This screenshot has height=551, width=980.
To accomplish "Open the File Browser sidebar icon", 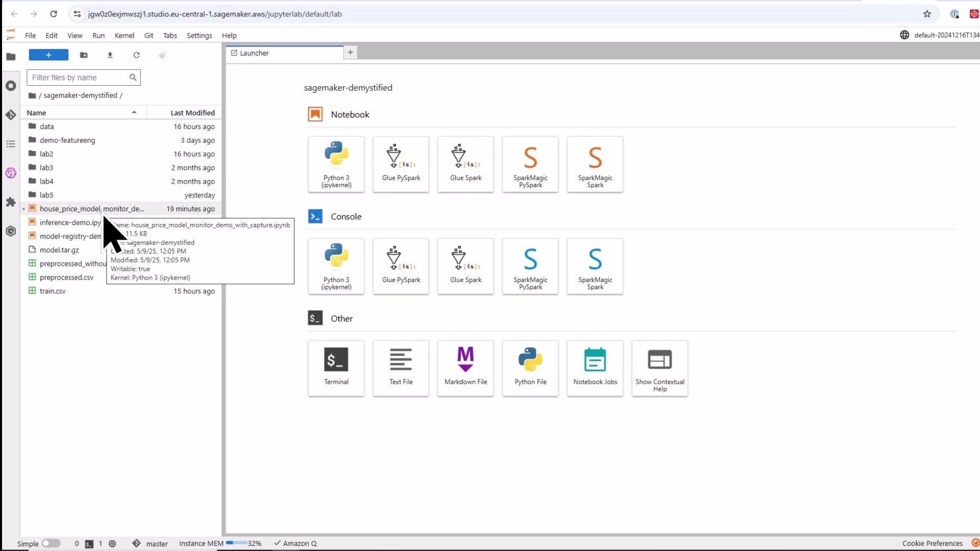I will coord(11,57).
